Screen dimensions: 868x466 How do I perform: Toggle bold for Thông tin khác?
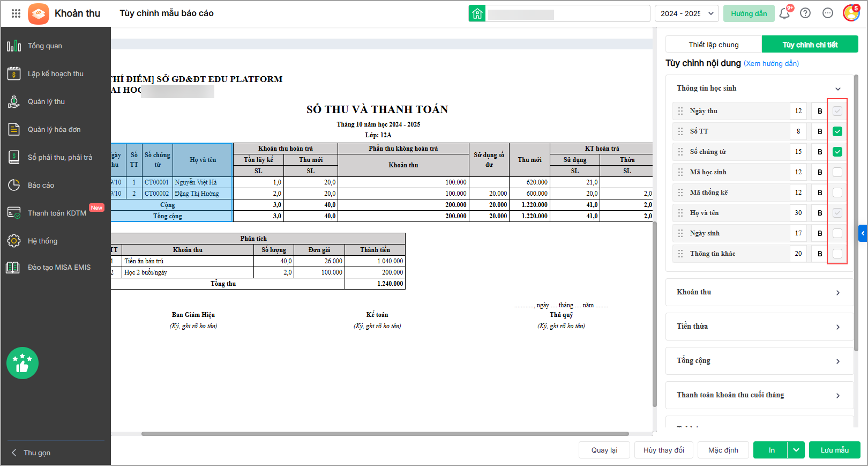click(x=820, y=254)
